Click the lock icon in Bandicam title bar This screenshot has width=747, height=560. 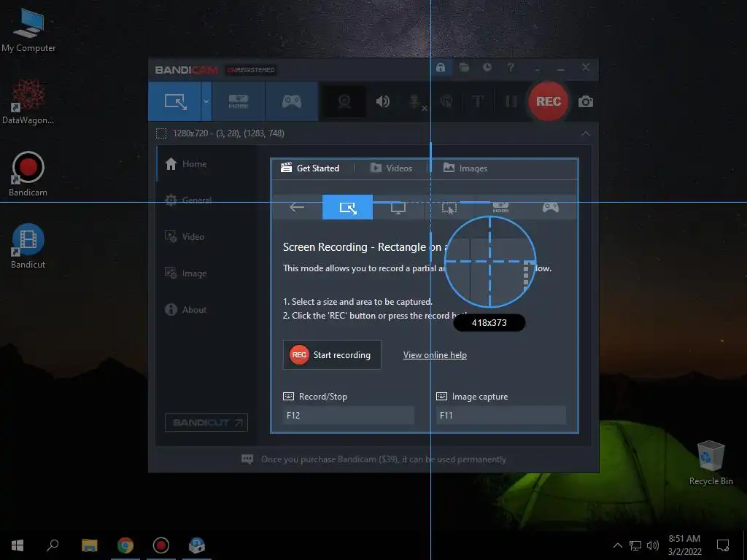441,67
